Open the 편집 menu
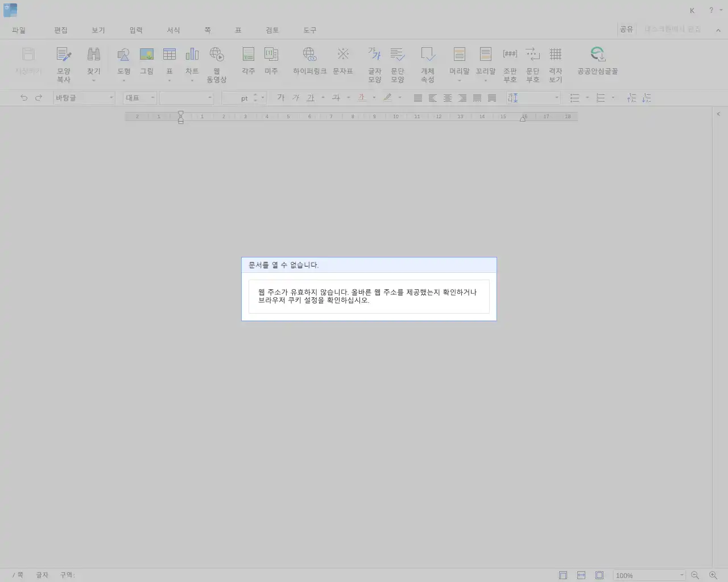Image resolution: width=728 pixels, height=582 pixels. click(61, 30)
